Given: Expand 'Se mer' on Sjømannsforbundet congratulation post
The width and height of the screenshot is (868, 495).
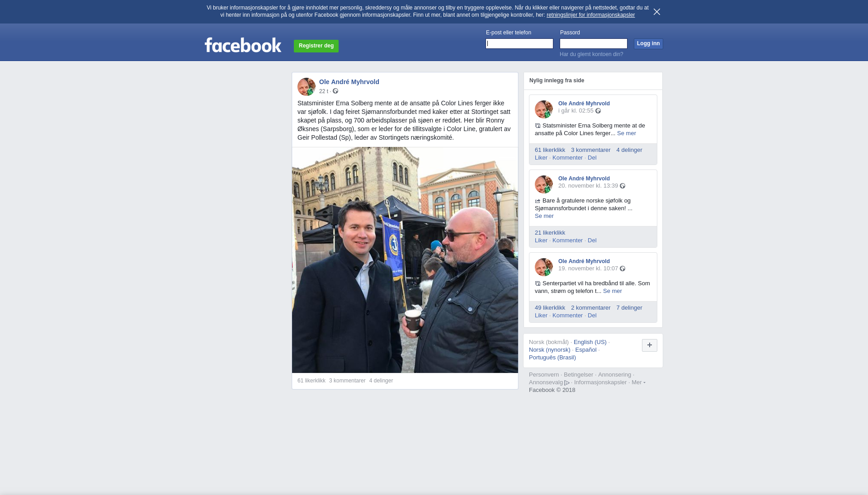Looking at the screenshot, I should (x=544, y=216).
